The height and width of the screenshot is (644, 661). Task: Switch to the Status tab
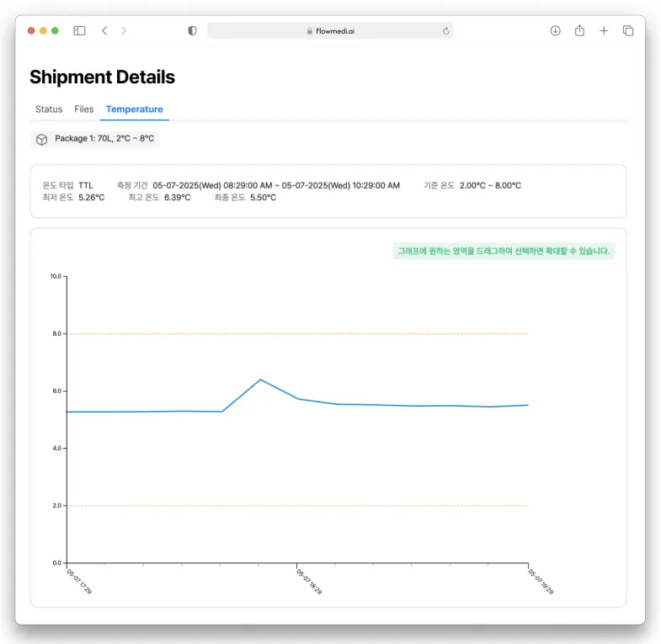tap(49, 109)
